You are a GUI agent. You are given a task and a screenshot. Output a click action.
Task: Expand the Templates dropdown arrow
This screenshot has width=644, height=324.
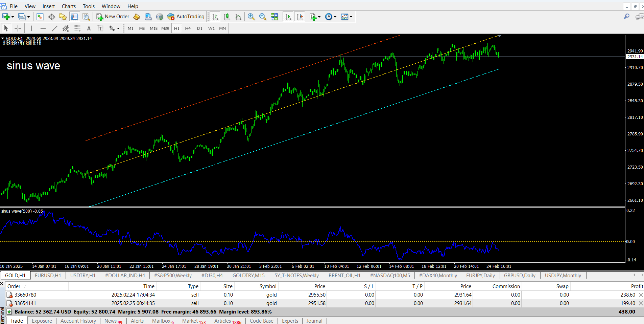pyautogui.click(x=351, y=17)
